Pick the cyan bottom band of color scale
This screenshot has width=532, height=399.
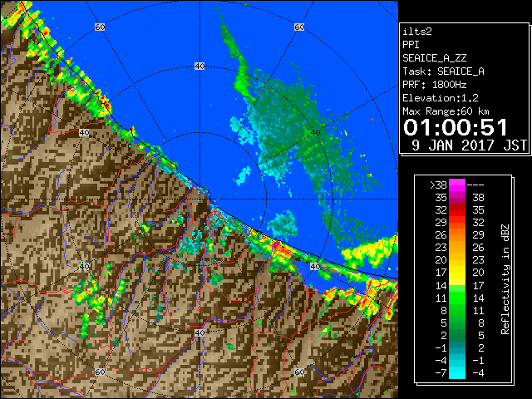point(457,372)
